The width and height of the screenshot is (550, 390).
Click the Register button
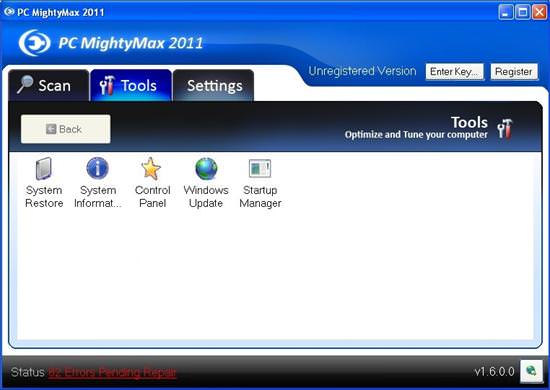[x=514, y=72]
